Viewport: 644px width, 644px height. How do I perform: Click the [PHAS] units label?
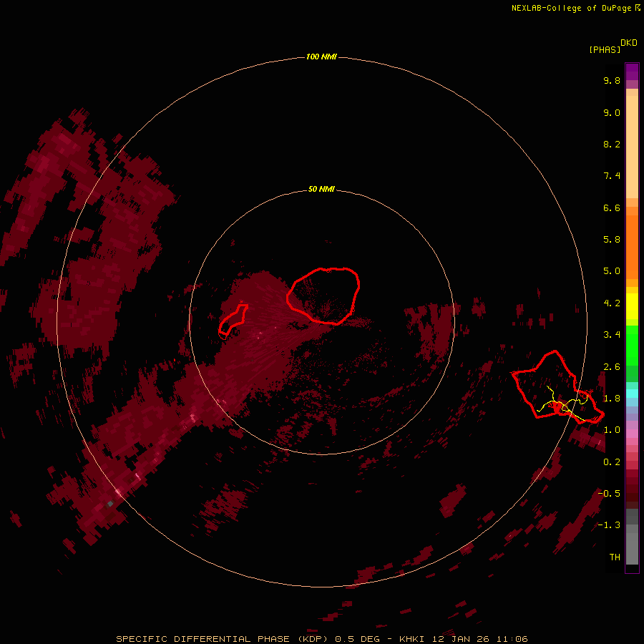pyautogui.click(x=605, y=50)
